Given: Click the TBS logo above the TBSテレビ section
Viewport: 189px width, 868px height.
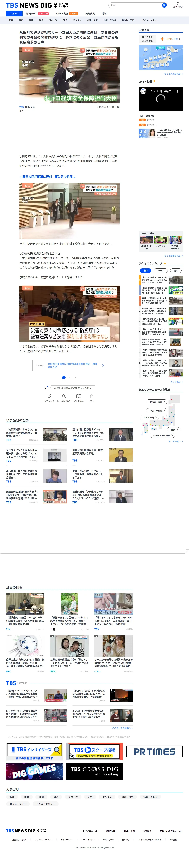Looking at the screenshot, I should pyautogui.click(x=11, y=683).
